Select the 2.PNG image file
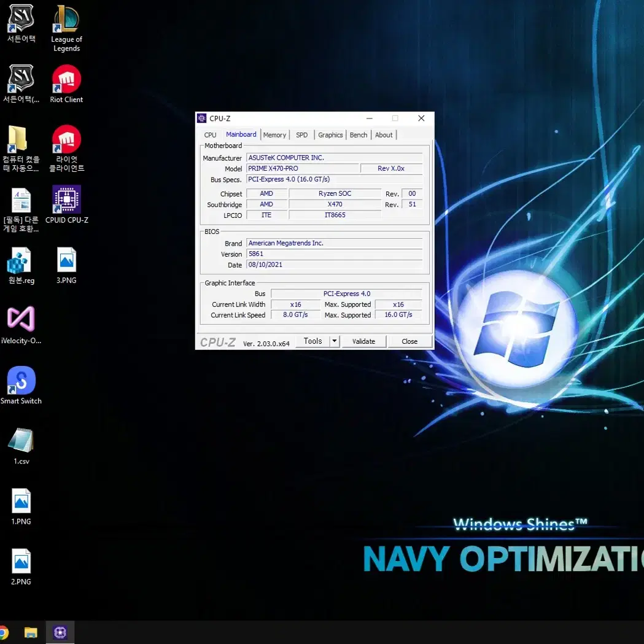The image size is (644, 644). click(x=21, y=567)
